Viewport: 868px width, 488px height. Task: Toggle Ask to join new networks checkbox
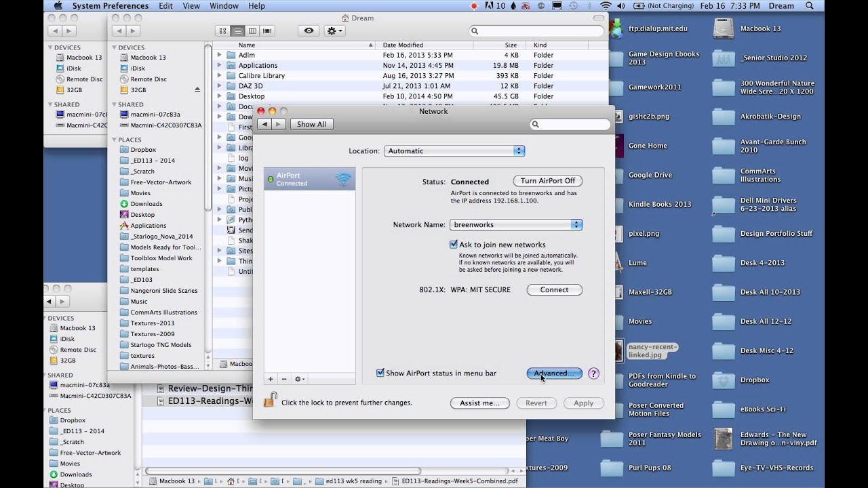(454, 244)
